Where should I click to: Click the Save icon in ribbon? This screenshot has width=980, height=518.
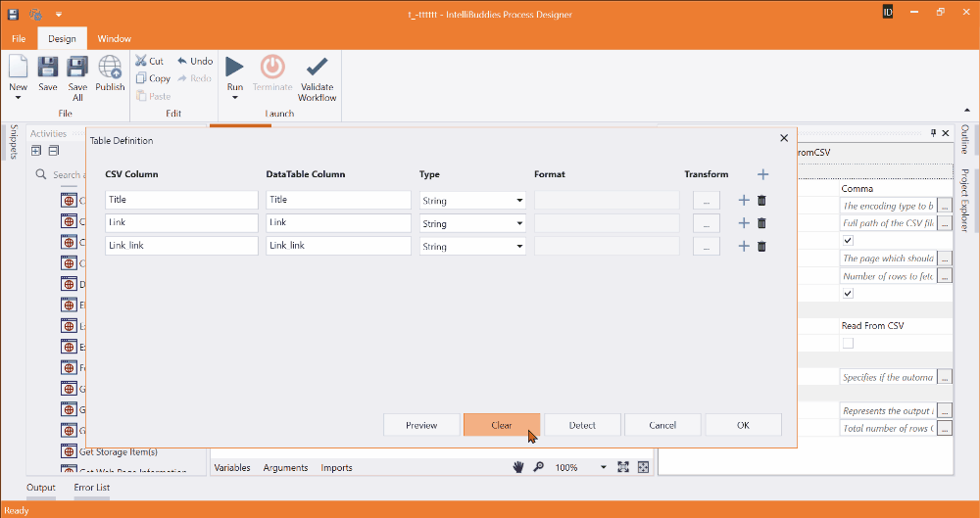(48, 67)
